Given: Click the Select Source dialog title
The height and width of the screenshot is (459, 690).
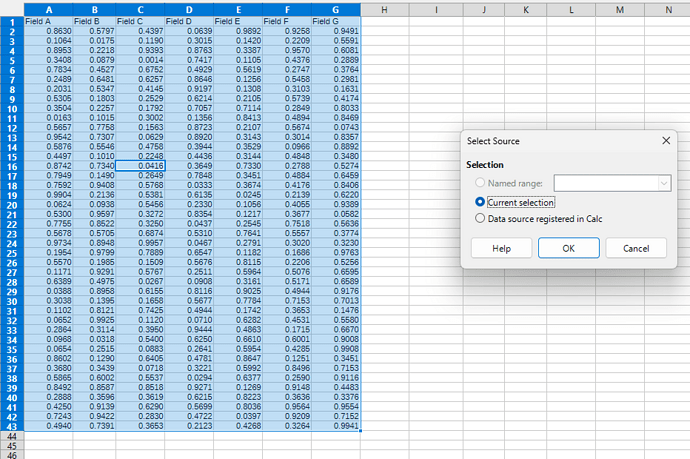Looking at the screenshot, I should (493, 141).
